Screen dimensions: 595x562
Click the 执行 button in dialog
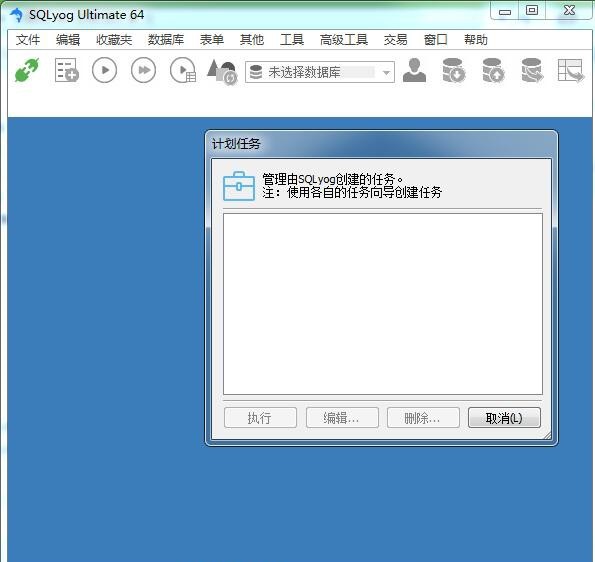coord(260,418)
